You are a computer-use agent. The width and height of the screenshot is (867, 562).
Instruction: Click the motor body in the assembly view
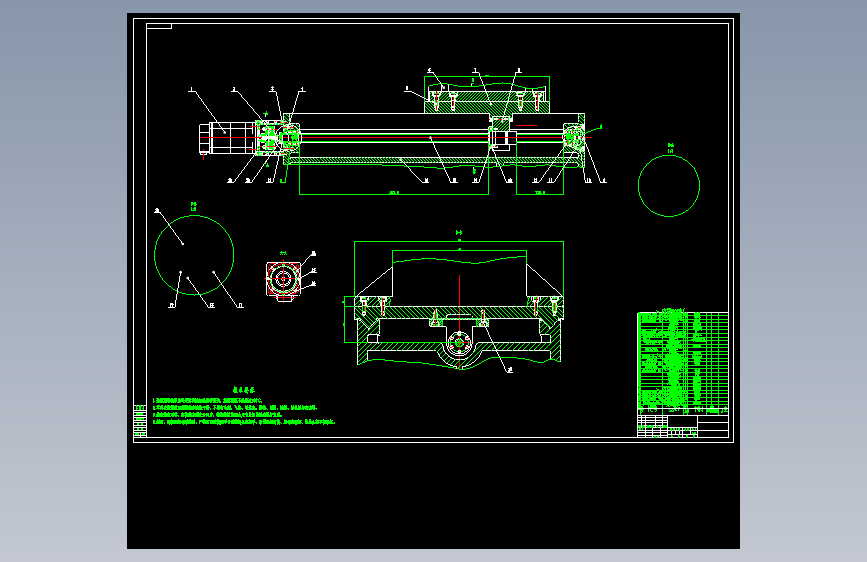pyautogui.click(x=227, y=138)
